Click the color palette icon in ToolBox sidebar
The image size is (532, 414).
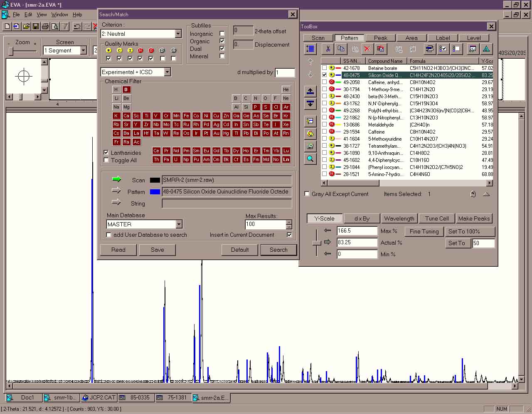tap(310, 134)
